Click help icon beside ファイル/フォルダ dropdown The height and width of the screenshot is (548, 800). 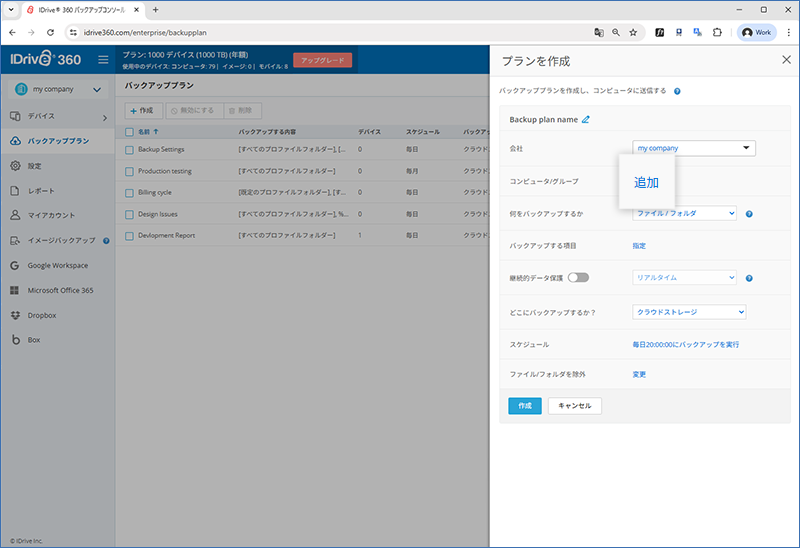(749, 213)
